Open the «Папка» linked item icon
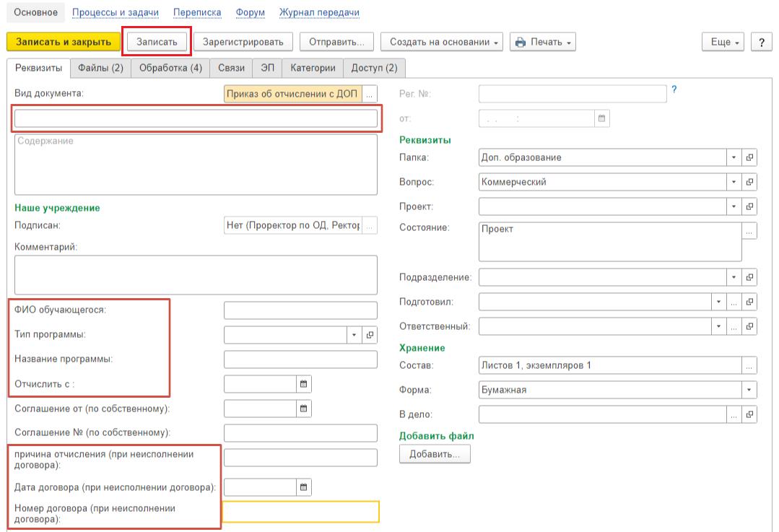This screenshot has width=779, height=532. [x=749, y=157]
